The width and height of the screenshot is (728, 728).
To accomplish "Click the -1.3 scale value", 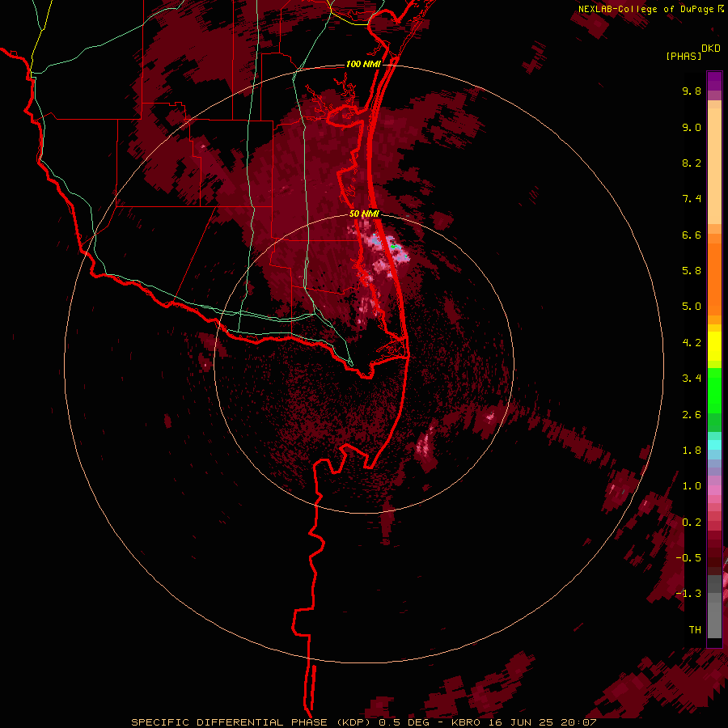I will point(688,594).
